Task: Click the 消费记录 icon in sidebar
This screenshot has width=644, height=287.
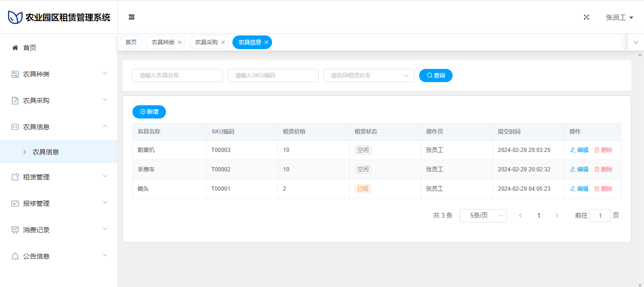Action: point(15,230)
